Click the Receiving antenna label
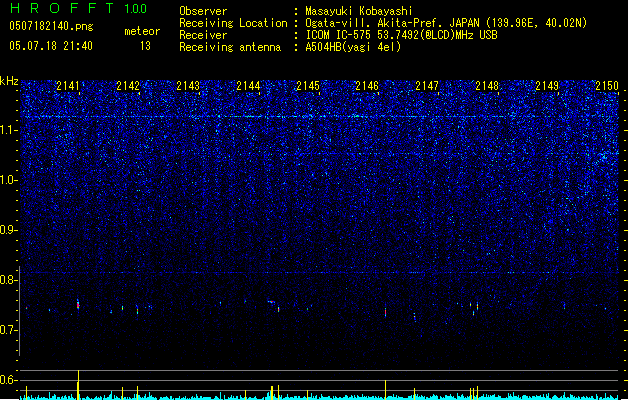The image size is (629, 400). tap(230, 47)
